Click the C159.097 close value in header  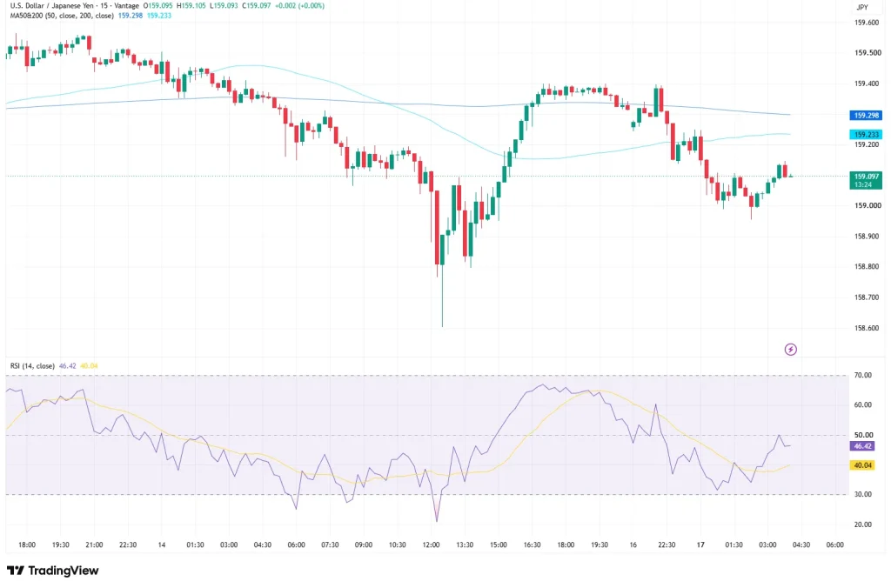257,6
